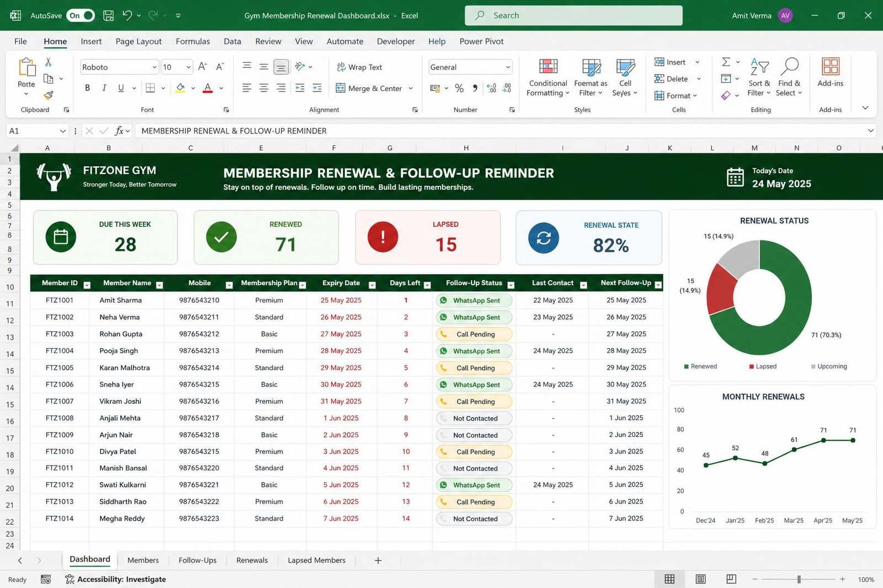Toggle Italic formatting

coord(104,88)
